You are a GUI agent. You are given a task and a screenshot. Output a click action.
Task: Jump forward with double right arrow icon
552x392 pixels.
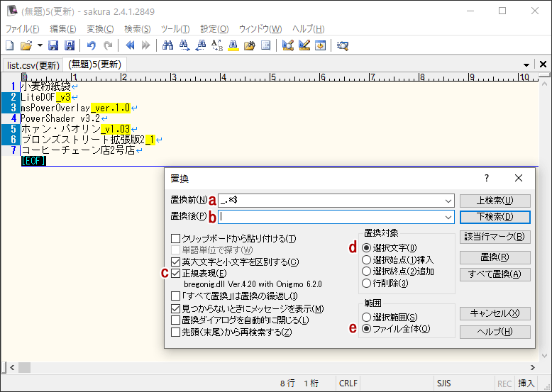tap(145, 45)
